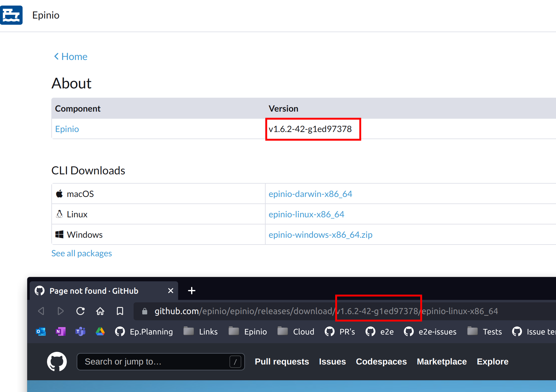Click the GitHub octocat logo
The width and height of the screenshot is (556, 392).
pyautogui.click(x=57, y=361)
